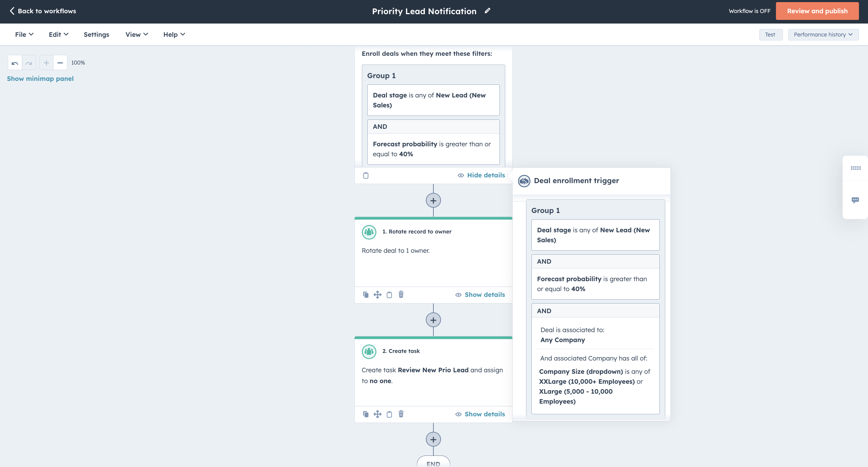Viewport: 868px width, 467px height.
Task: Click the zoom percentage input field
Action: [x=78, y=62]
